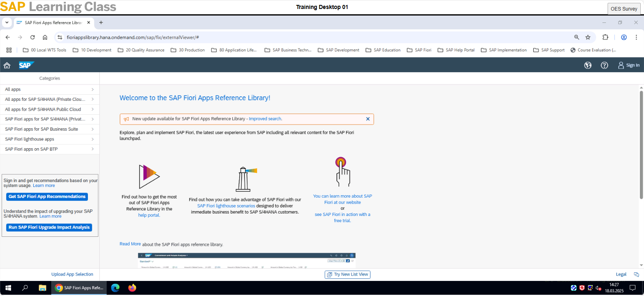Click Run SAP Fiori Upgrade Impact Analysis

[49, 227]
